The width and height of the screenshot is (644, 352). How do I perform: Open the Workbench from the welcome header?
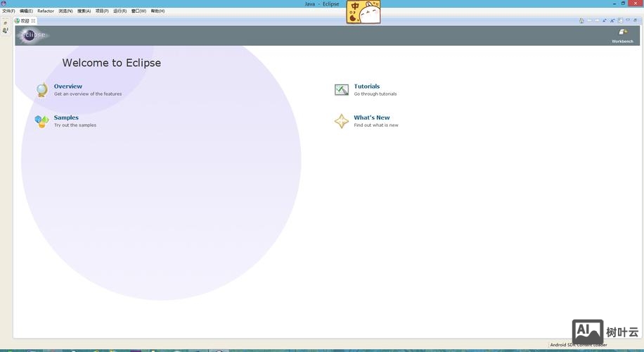[622, 35]
